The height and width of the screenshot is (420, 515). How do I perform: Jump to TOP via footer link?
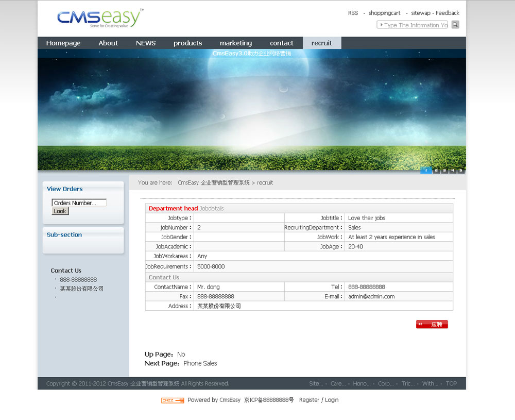451,383
